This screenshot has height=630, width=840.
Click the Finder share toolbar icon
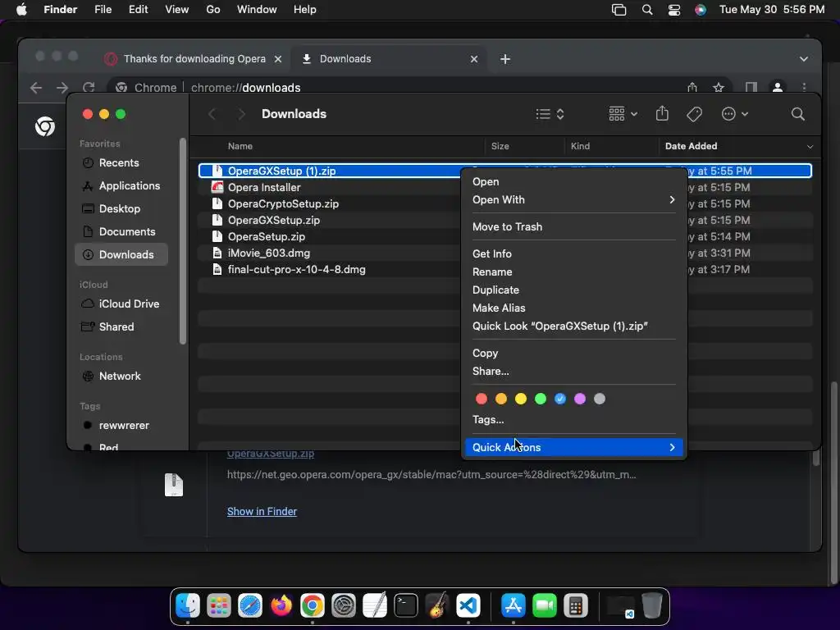(x=662, y=113)
